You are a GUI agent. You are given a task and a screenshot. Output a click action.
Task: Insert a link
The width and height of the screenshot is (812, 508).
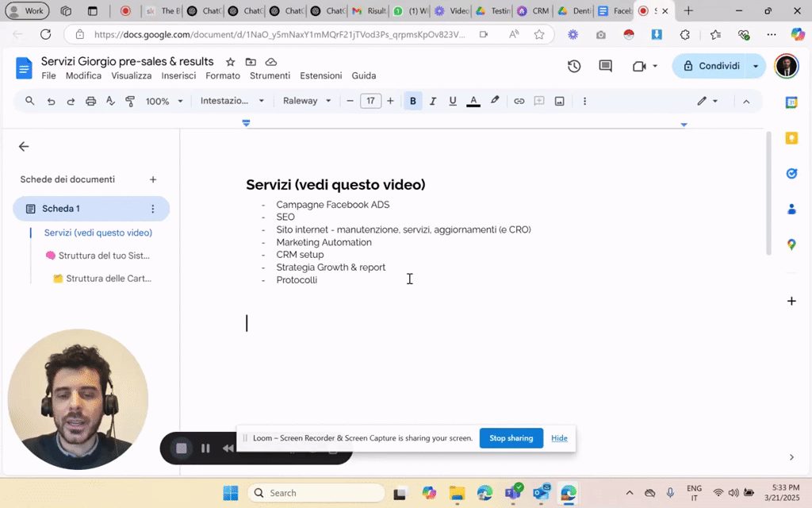519,101
